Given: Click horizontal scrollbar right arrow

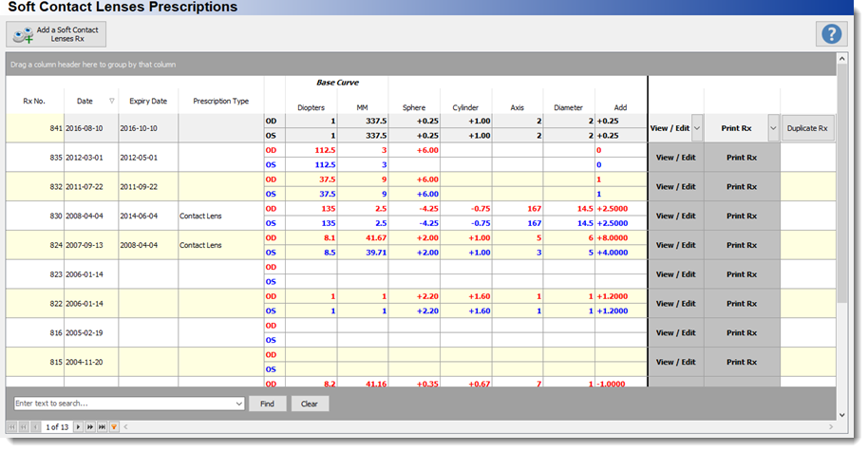Looking at the screenshot, I should 831,427.
